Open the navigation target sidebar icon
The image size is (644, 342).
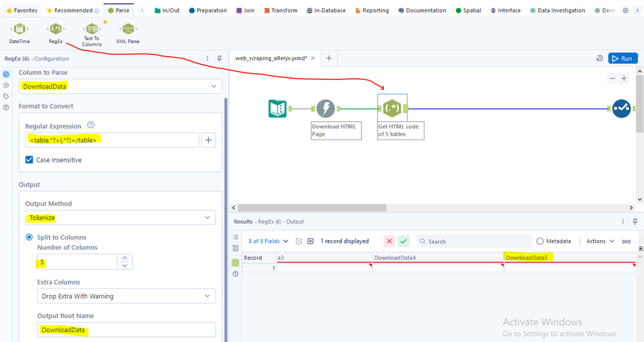[6, 85]
